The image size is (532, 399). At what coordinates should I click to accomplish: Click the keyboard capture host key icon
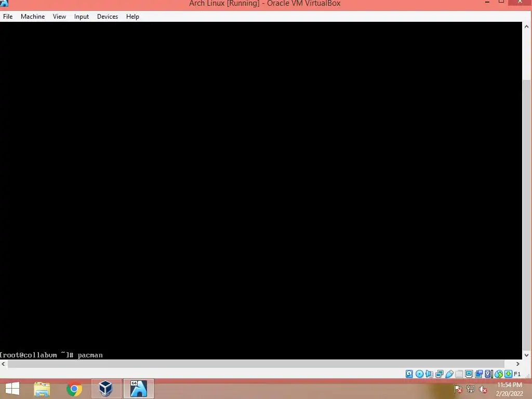[x=508, y=374]
